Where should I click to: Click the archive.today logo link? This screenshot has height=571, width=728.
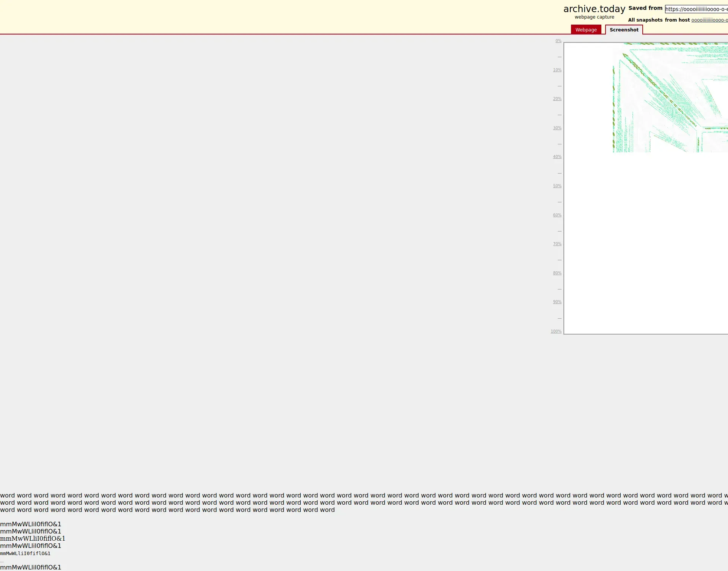click(x=594, y=9)
